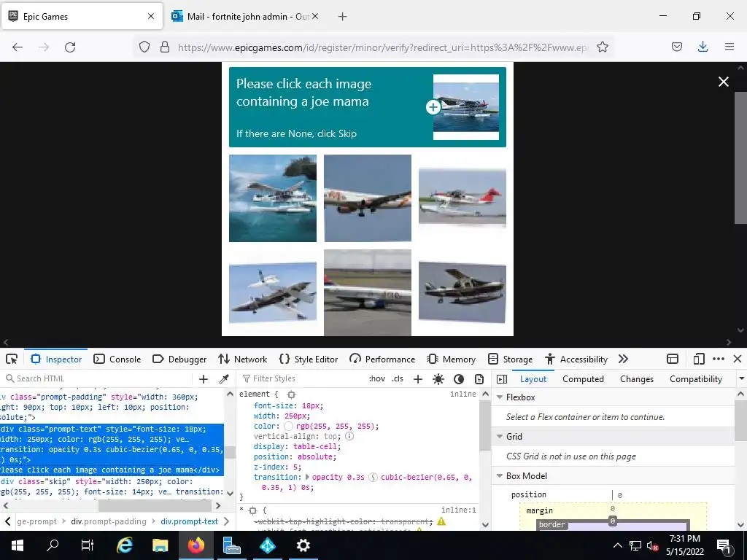The height and width of the screenshot is (560, 747).
Task: Toggle light color scheme simulation
Action: pos(438,379)
